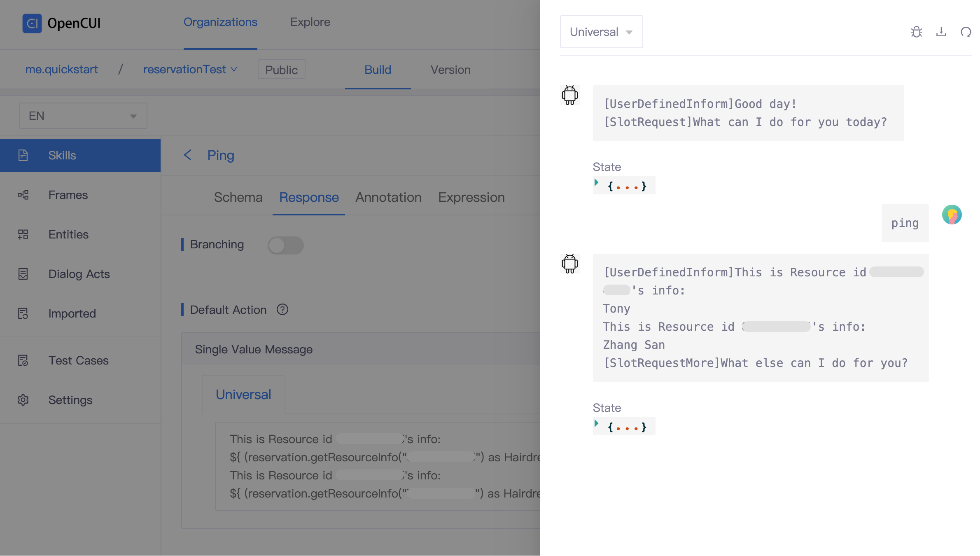
Task: Open the Universal language dropdown in chat panel
Action: 601,32
